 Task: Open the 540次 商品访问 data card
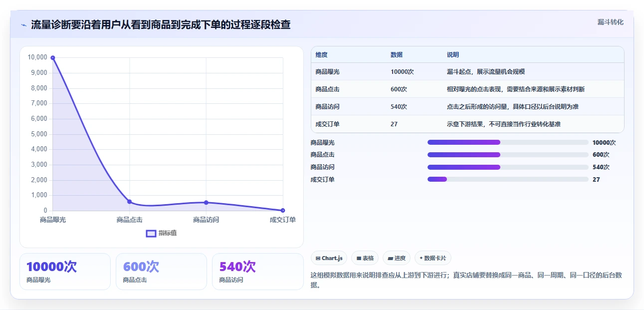point(257,272)
